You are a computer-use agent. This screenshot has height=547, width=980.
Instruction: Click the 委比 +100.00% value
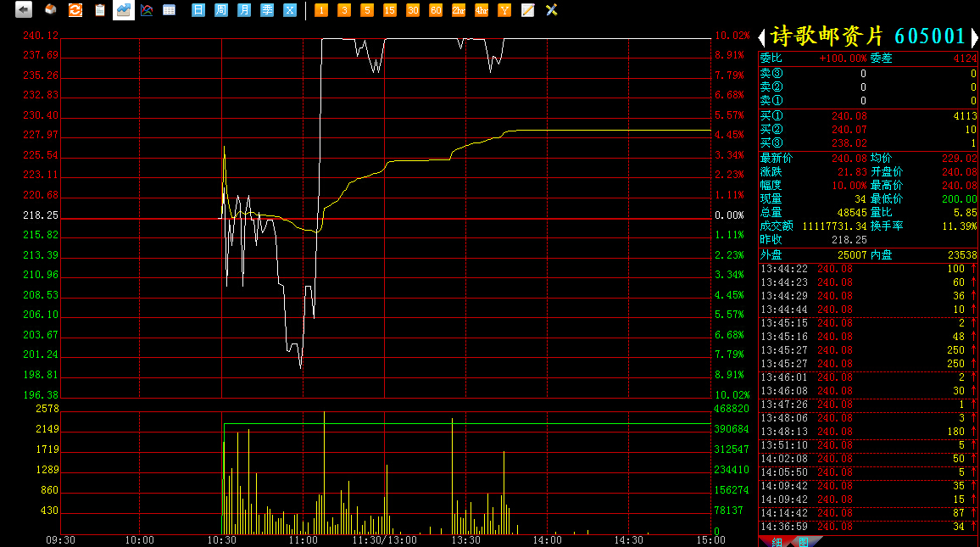pyautogui.click(x=843, y=59)
